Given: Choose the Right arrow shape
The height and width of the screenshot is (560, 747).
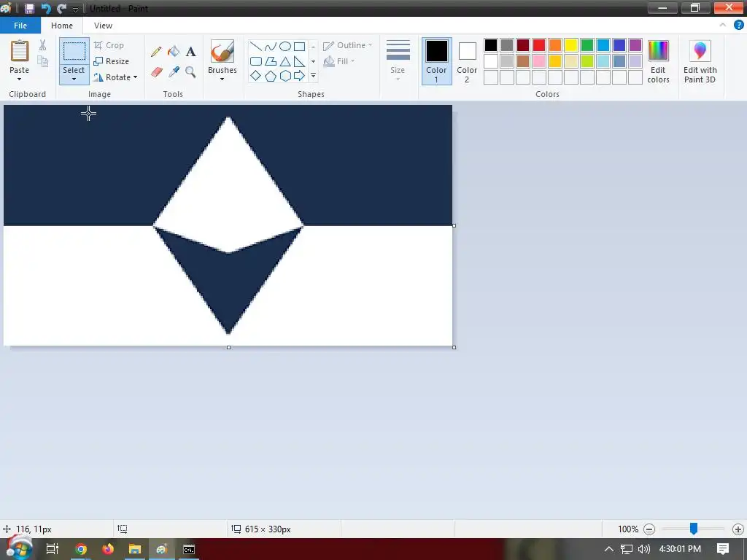Looking at the screenshot, I should 299,76.
